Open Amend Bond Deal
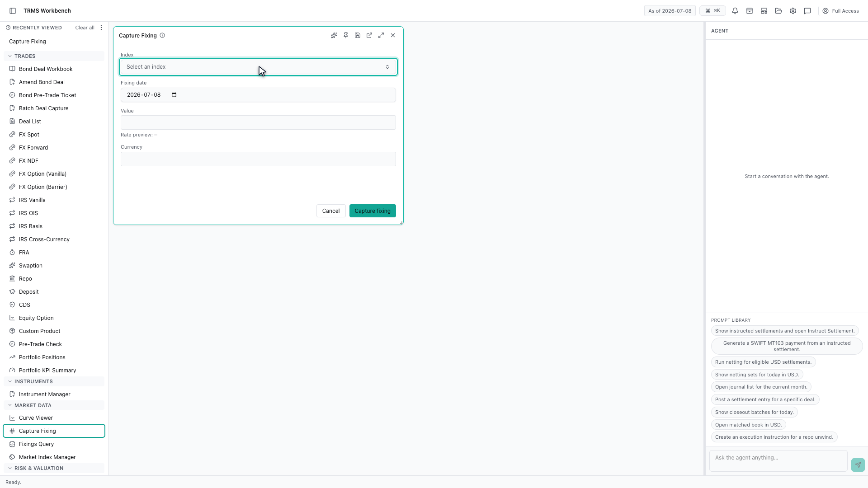 tap(54, 82)
